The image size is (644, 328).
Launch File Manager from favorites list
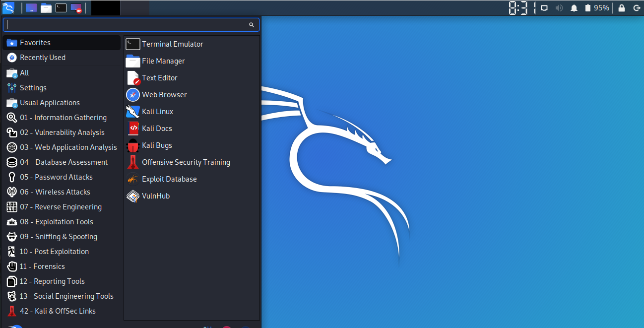pyautogui.click(x=192, y=61)
